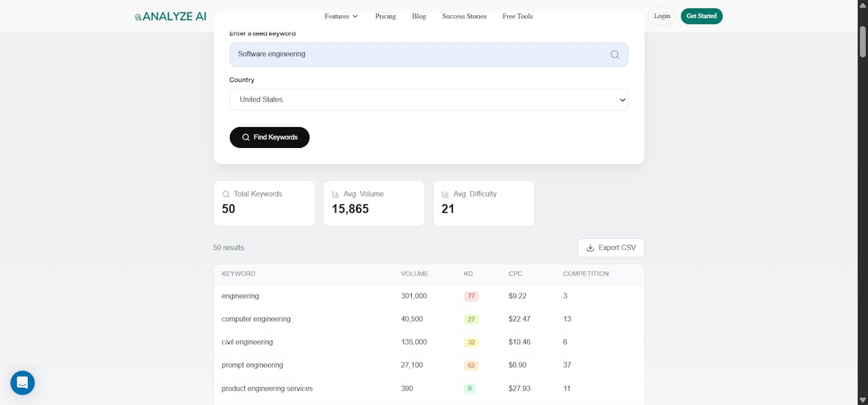
Task: Click the Avg. Difficulty chart icon
Action: (446, 195)
